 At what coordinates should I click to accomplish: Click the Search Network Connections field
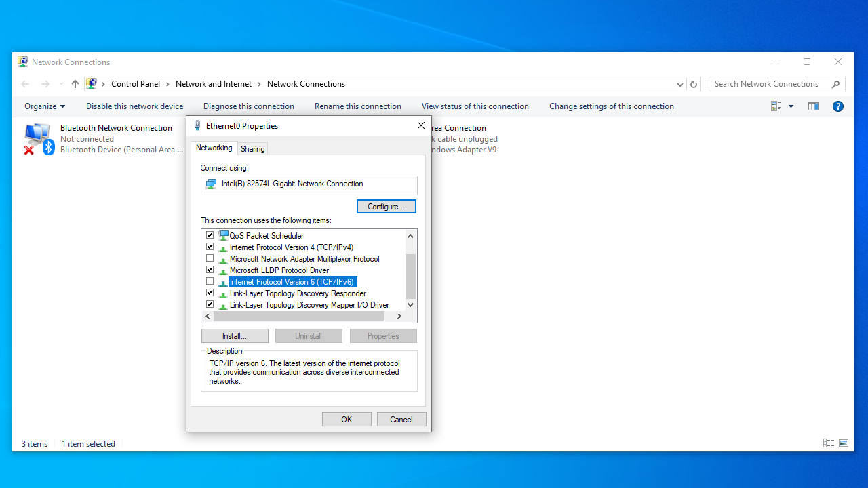pyautogui.click(x=769, y=84)
